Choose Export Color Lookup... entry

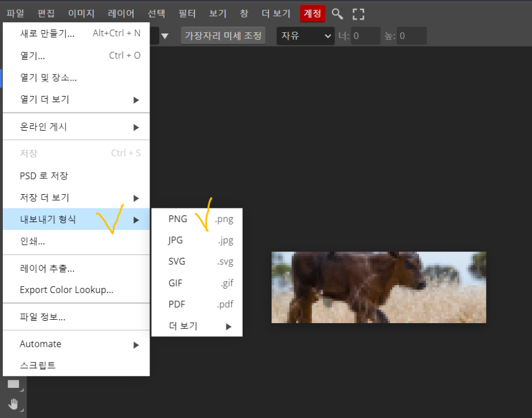[76, 290]
